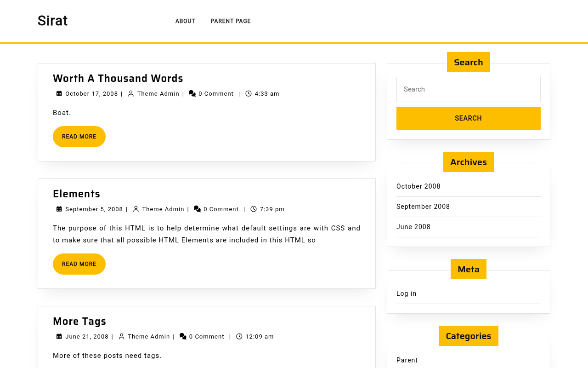This screenshot has height=368, width=588.
Task: Click the Elements excerpt starting 'The purpose of this HTML'
Action: pyautogui.click(x=207, y=234)
